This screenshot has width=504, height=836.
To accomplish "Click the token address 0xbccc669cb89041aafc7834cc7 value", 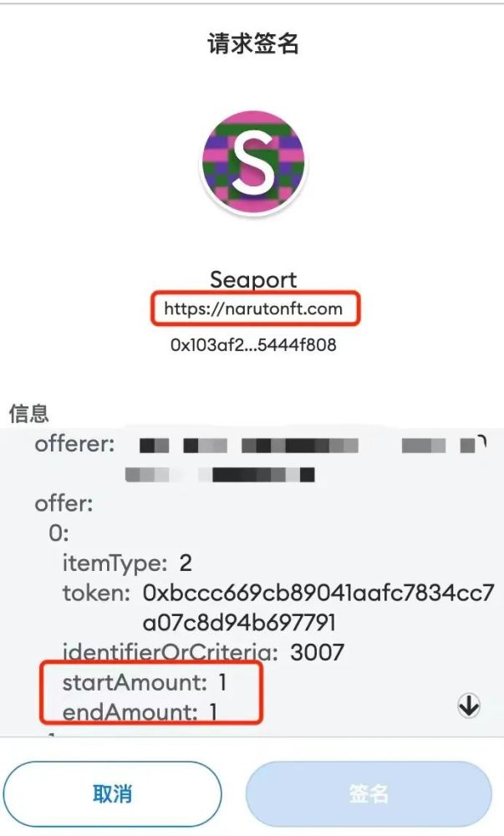I will pyautogui.click(x=318, y=593).
